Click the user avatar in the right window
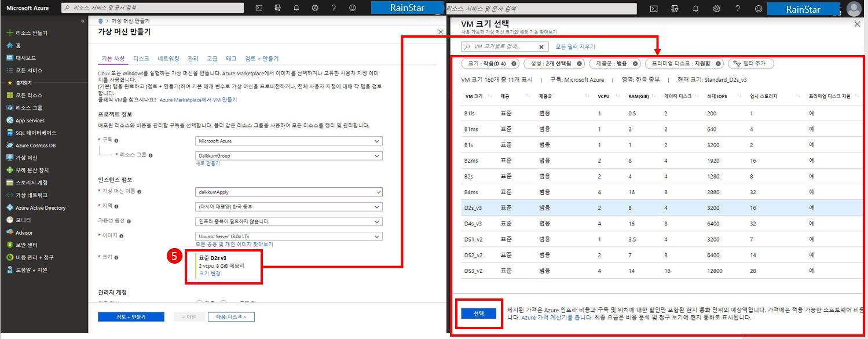This screenshot has width=868, height=339. point(854,9)
